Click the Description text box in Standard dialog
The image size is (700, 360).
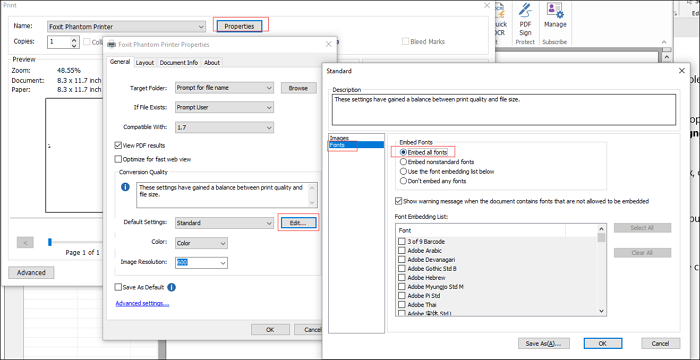click(504, 109)
